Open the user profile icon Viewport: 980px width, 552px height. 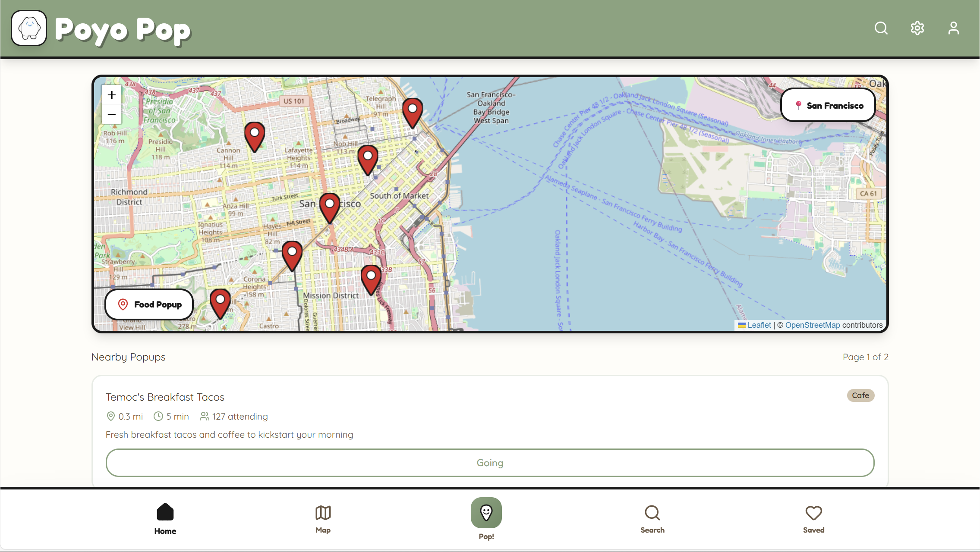(x=953, y=28)
